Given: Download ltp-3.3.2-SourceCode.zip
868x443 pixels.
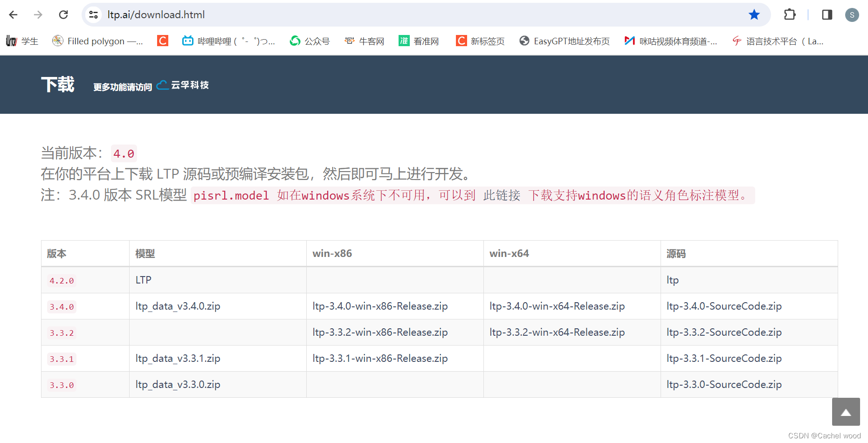Looking at the screenshot, I should (x=724, y=332).
